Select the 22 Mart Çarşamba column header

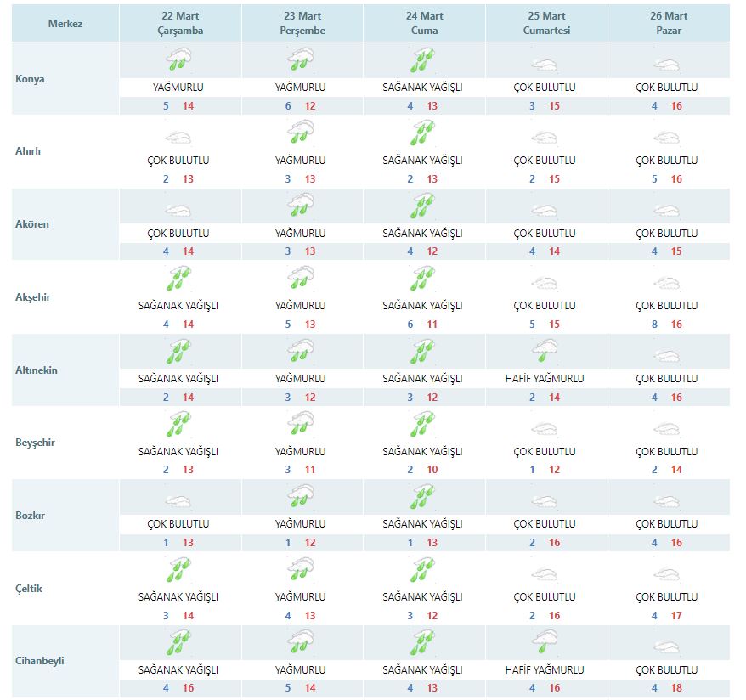pyautogui.click(x=180, y=23)
